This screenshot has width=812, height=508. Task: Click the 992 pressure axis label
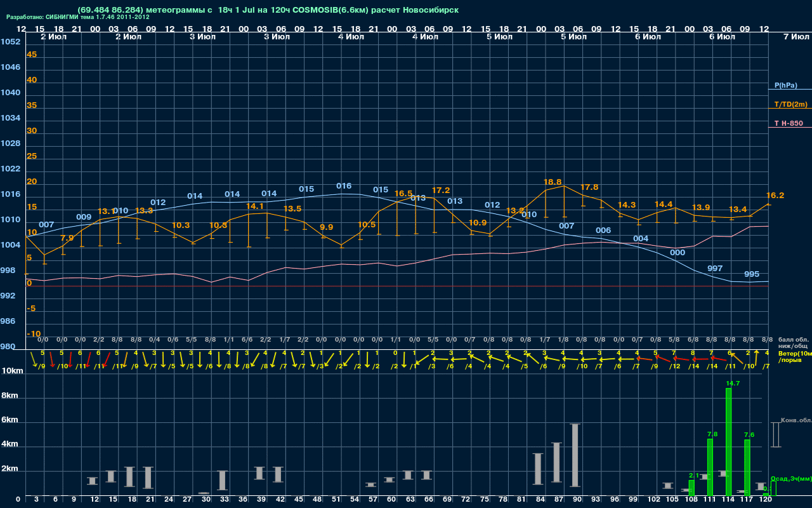(8, 296)
